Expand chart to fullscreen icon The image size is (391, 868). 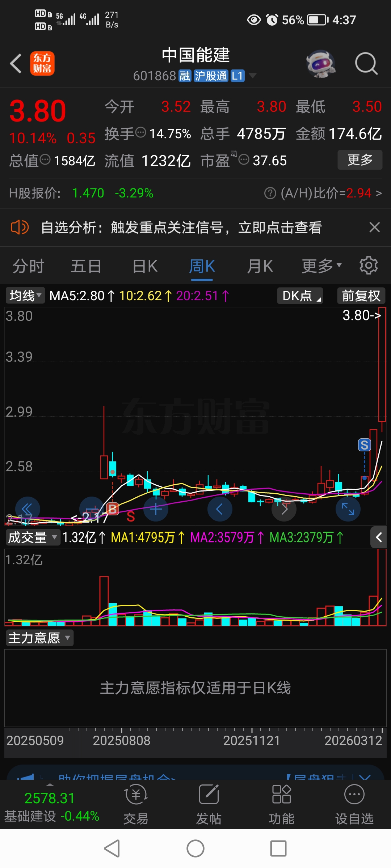click(x=348, y=509)
